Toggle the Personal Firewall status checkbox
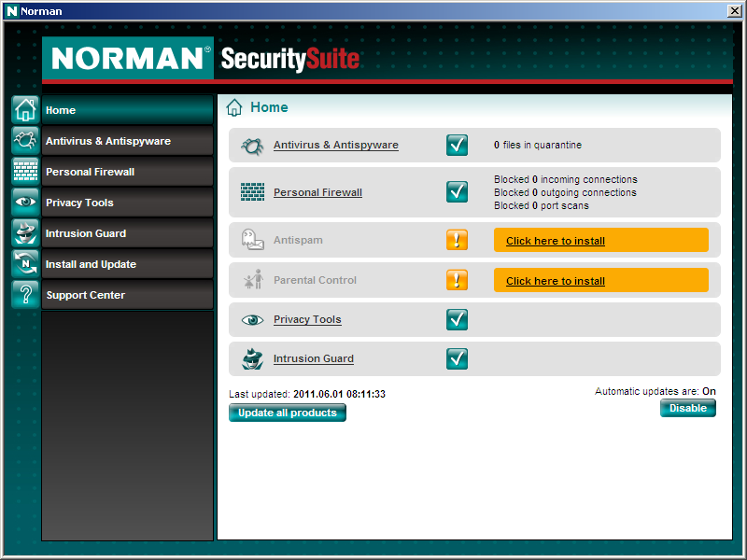 457,192
